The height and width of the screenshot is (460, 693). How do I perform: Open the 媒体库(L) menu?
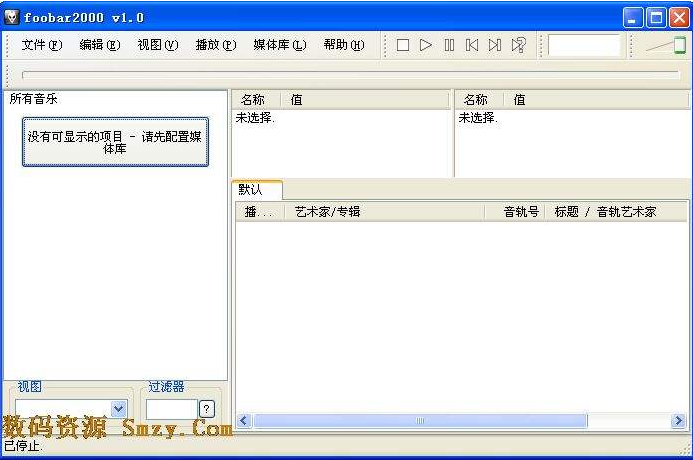[x=280, y=45]
